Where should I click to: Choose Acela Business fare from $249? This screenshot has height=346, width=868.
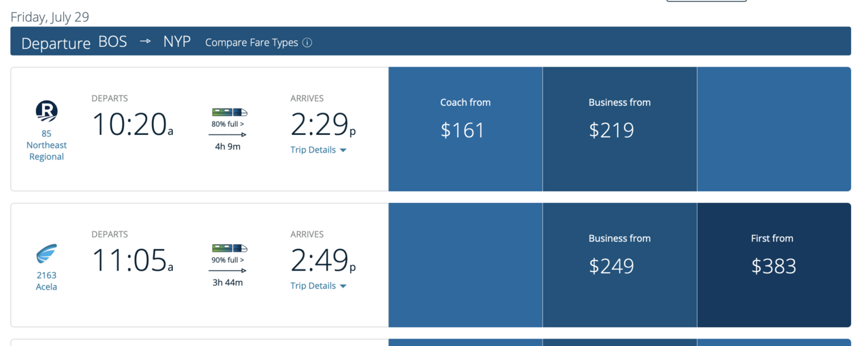pos(619,265)
